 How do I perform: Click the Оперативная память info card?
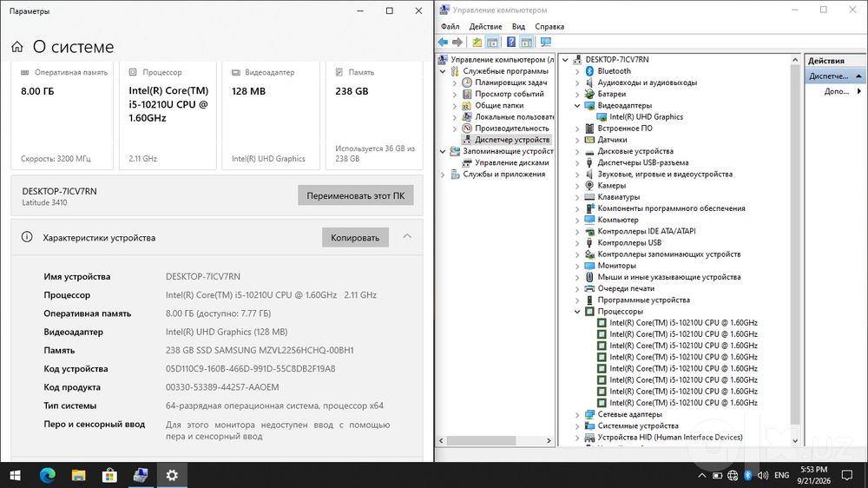tap(62, 115)
